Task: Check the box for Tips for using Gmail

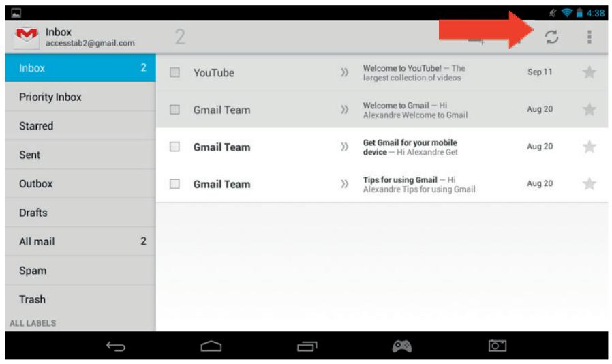Action: [x=174, y=184]
